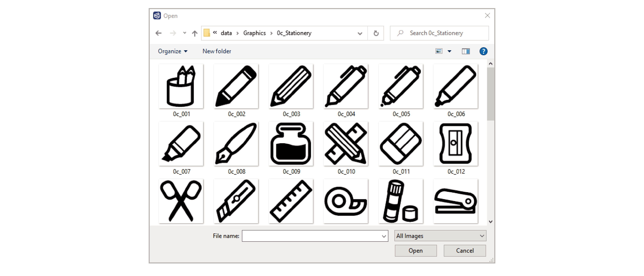This screenshot has height=276, width=644.
Task: Select the stapler thumbnail
Action: pos(455,201)
